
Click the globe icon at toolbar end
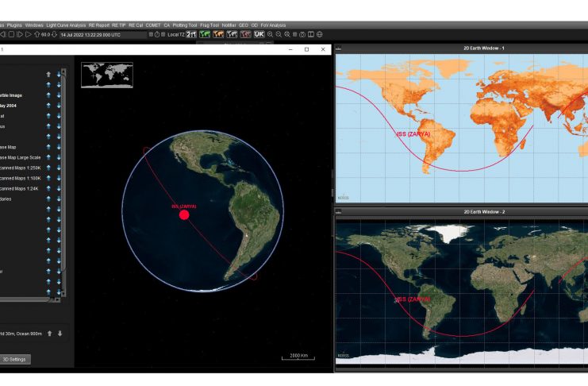(x=320, y=34)
